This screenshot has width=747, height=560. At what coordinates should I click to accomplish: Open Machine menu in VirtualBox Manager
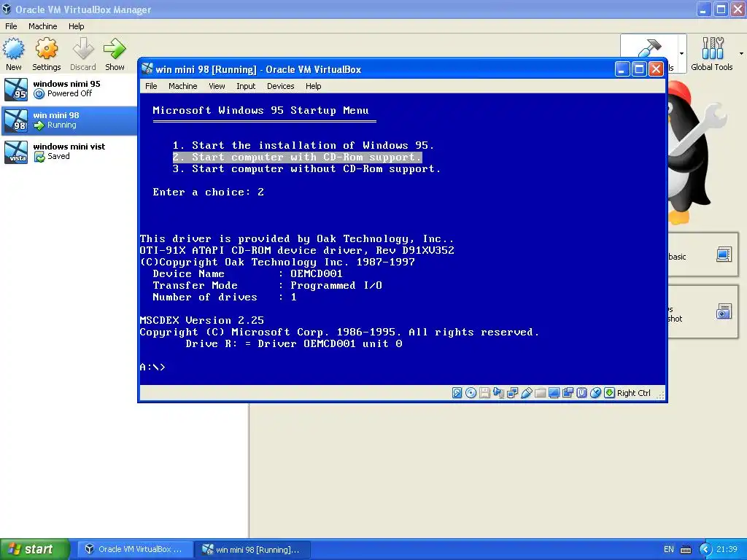(x=42, y=26)
